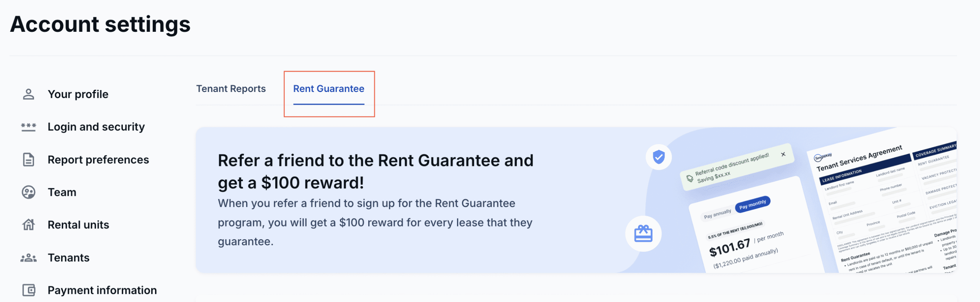Switch to the Tenant Reports tab

231,89
